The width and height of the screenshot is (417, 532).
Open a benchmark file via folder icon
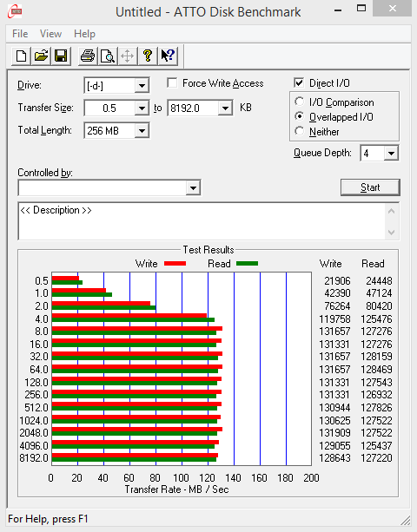coord(41,56)
